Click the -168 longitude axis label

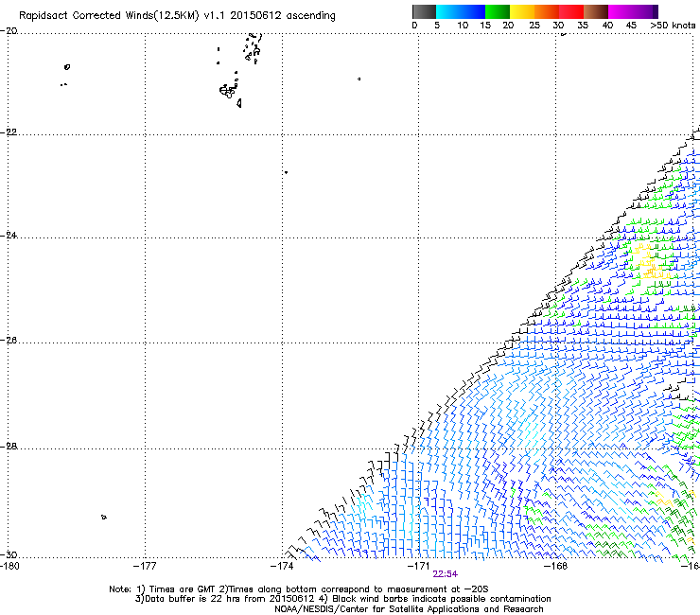pos(556,567)
